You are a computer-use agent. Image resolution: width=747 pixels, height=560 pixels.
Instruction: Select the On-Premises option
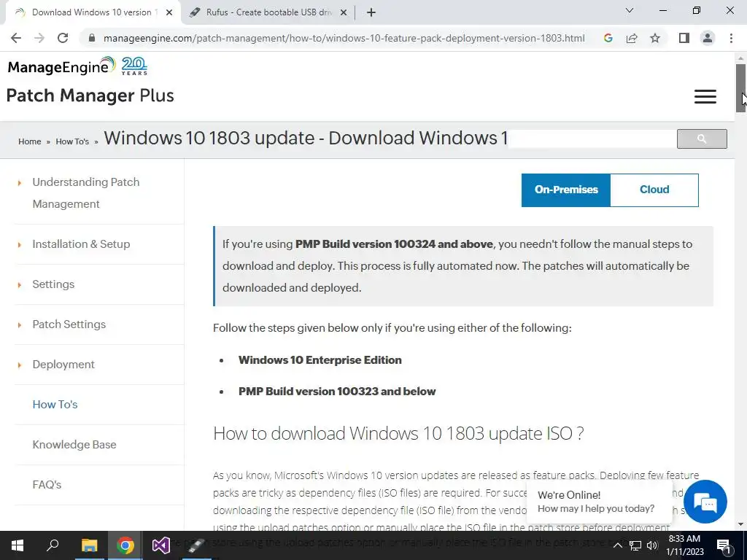click(x=566, y=190)
